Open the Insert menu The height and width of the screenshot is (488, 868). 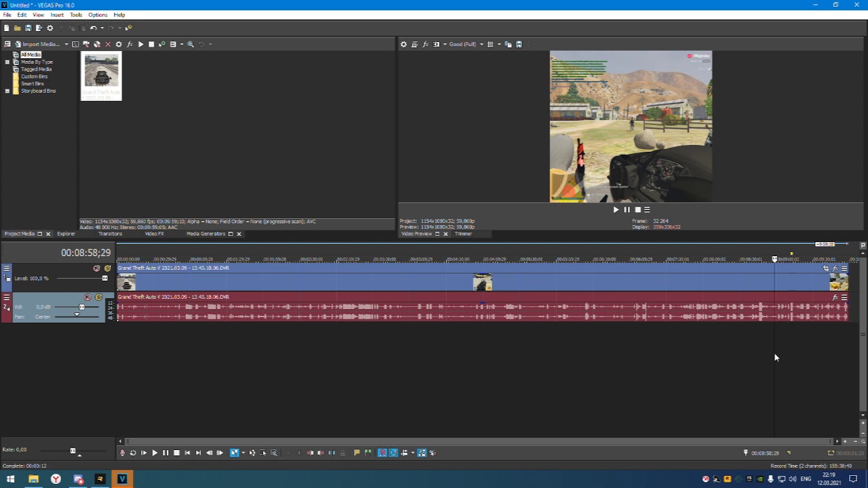(57, 15)
